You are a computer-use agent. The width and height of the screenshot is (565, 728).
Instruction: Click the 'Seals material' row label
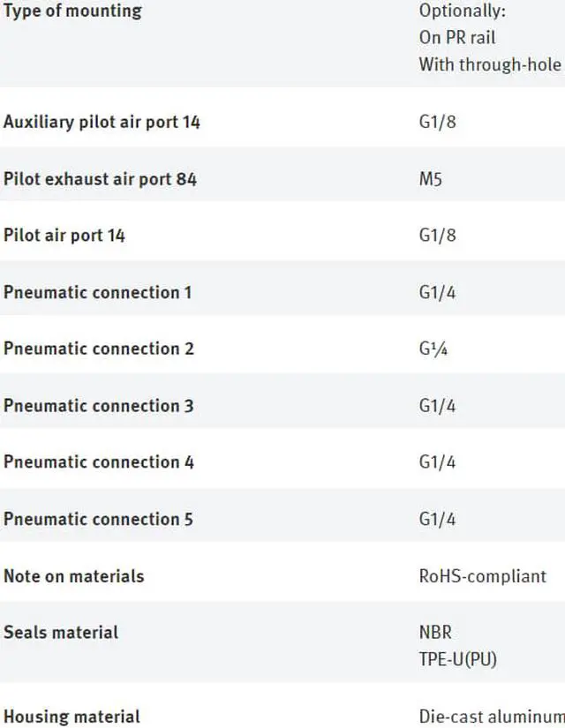[61, 633]
